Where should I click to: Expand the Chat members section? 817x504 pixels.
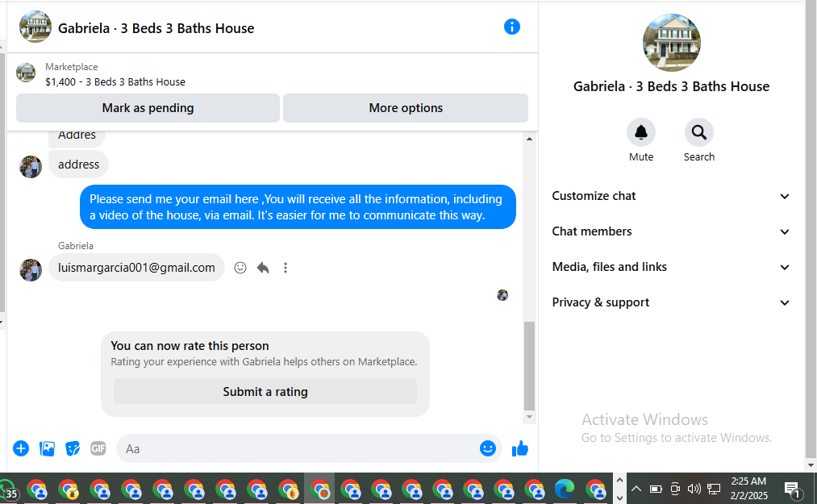[x=670, y=231]
